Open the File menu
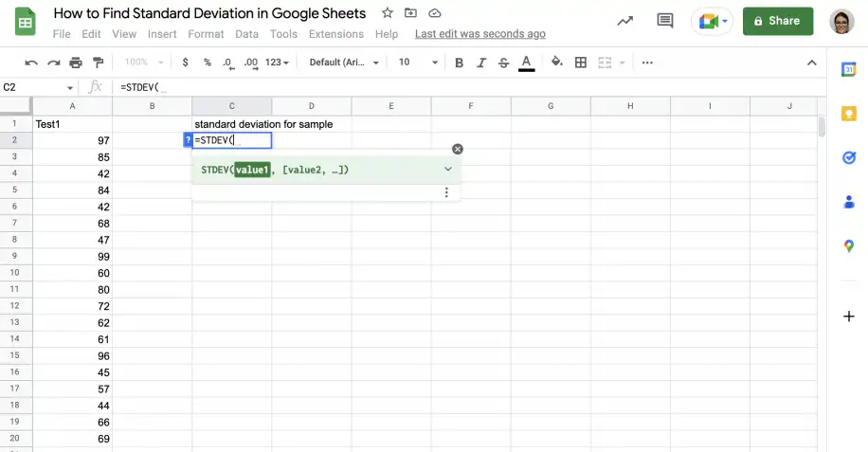The height and width of the screenshot is (452, 868). (x=62, y=34)
